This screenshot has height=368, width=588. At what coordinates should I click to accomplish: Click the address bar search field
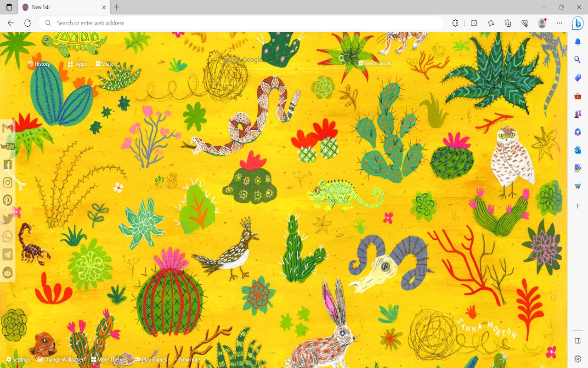click(x=241, y=23)
